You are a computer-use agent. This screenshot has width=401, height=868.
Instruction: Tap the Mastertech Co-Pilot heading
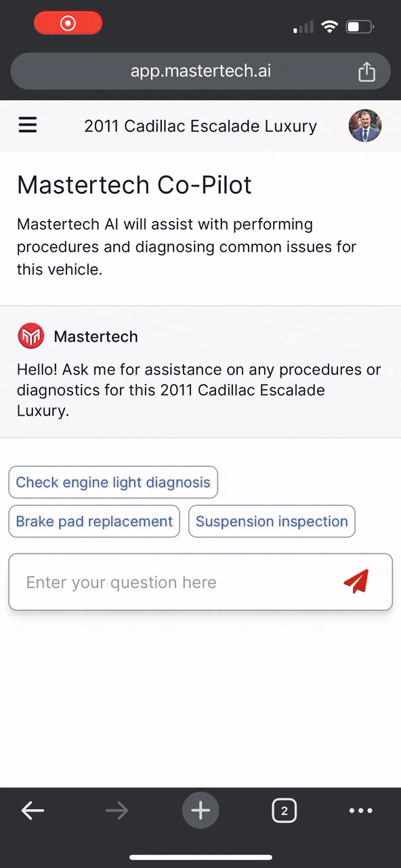[x=134, y=184]
